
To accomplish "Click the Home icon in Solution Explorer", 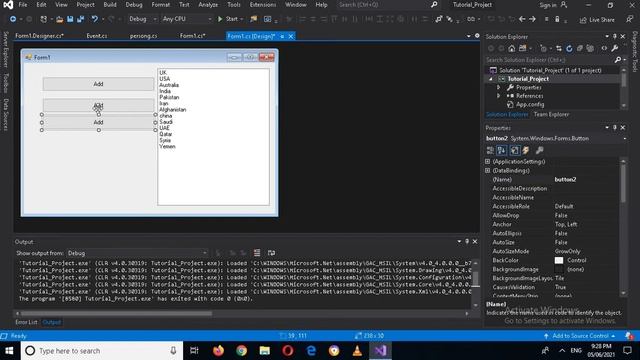I will [x=511, y=49].
